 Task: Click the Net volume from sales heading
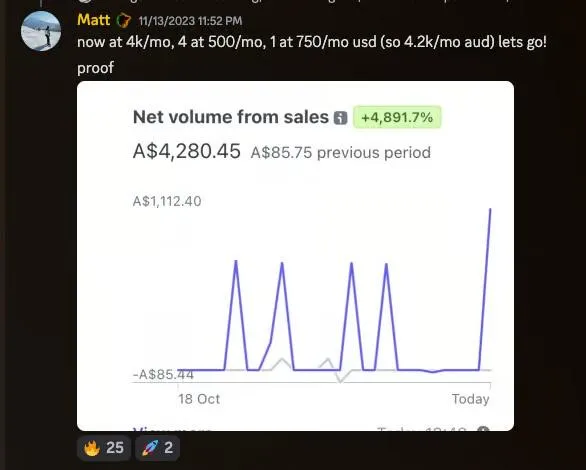(231, 117)
